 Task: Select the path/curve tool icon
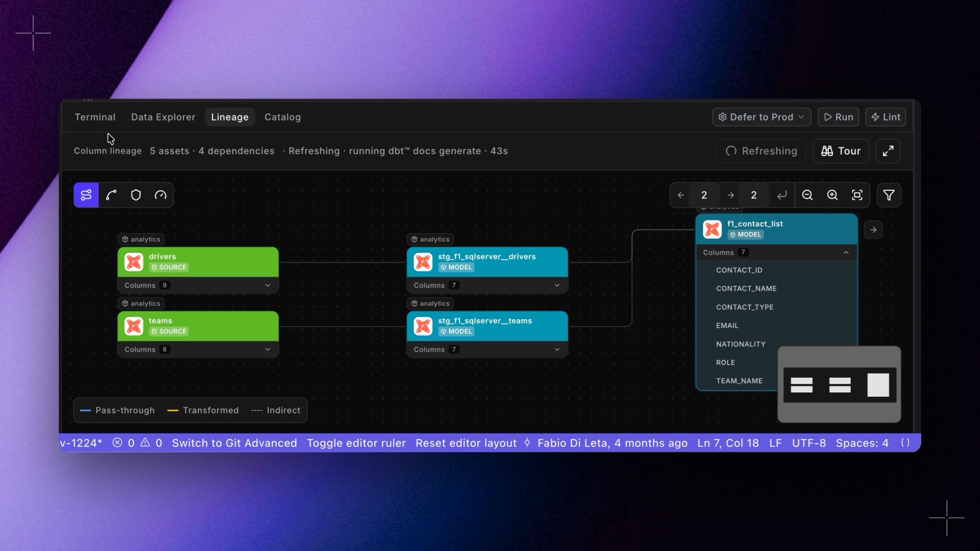[111, 195]
